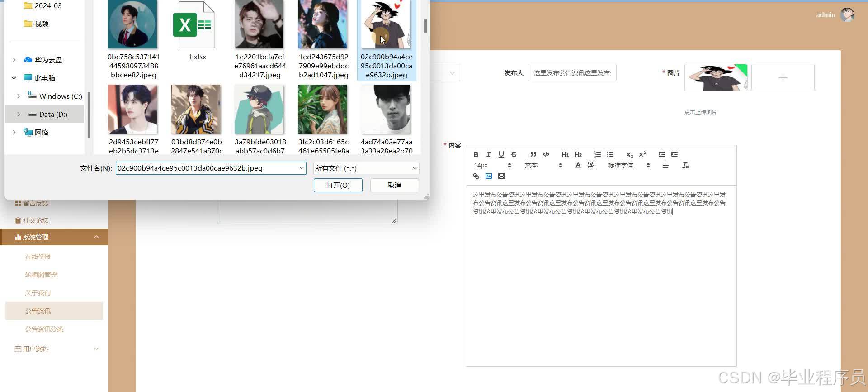
Task: Toggle strikethrough formatting in the editor
Action: coord(514,154)
